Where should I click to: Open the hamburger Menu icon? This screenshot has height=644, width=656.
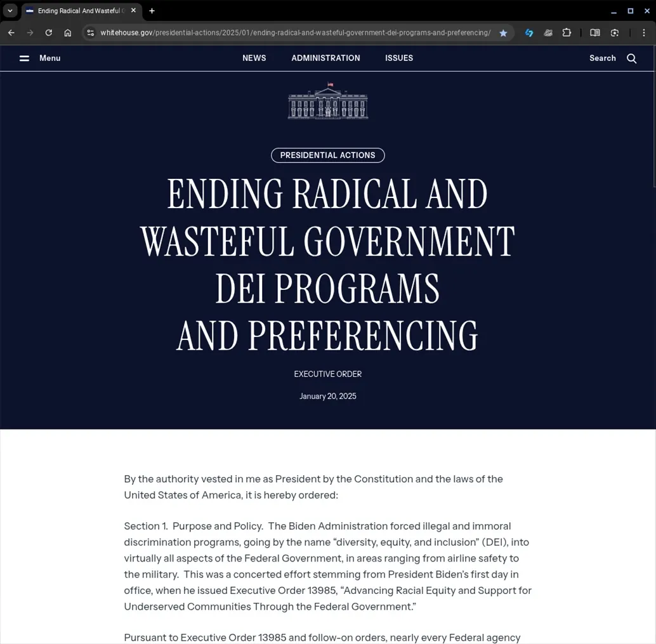(x=24, y=58)
